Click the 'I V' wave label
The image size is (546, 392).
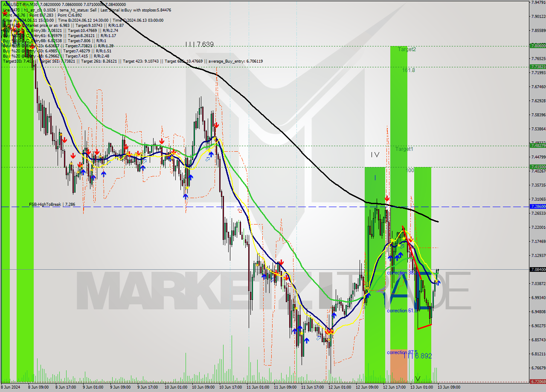[x=375, y=155]
